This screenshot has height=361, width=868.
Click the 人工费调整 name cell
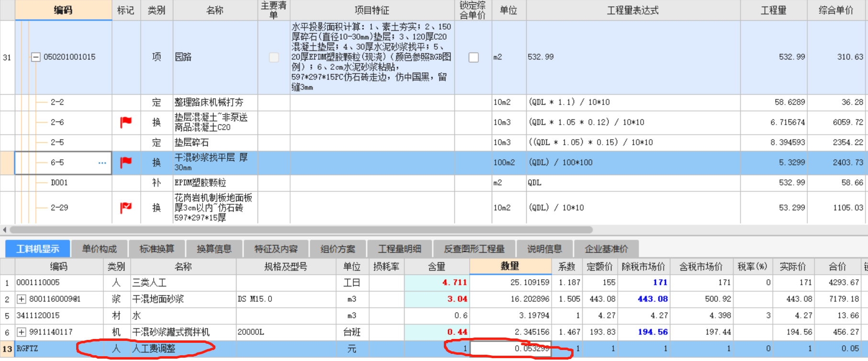(x=183, y=349)
